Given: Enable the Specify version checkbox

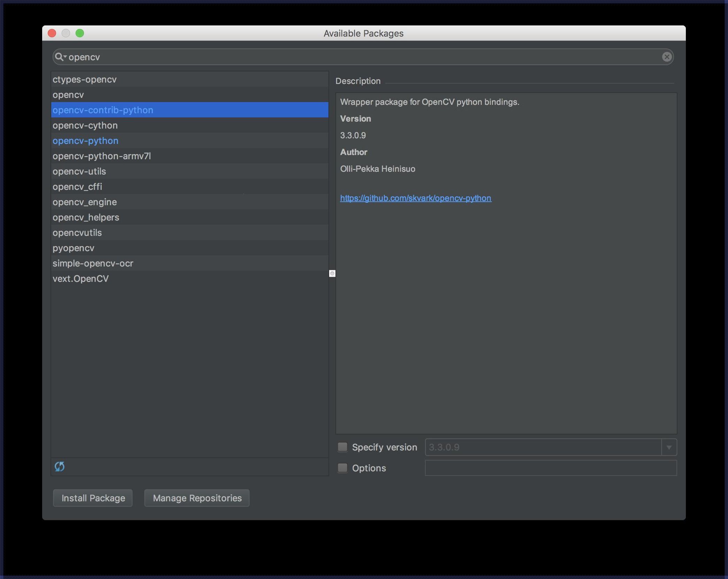Looking at the screenshot, I should (342, 447).
